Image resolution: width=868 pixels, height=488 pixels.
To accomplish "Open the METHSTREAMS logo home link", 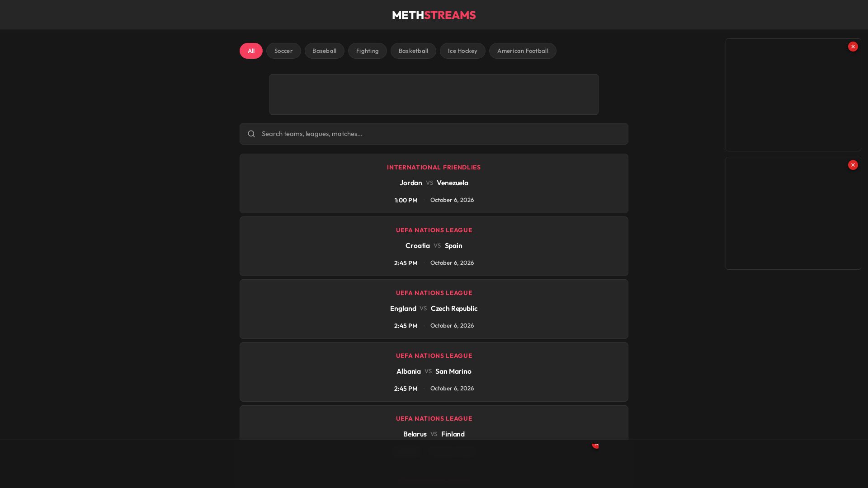I will (434, 15).
